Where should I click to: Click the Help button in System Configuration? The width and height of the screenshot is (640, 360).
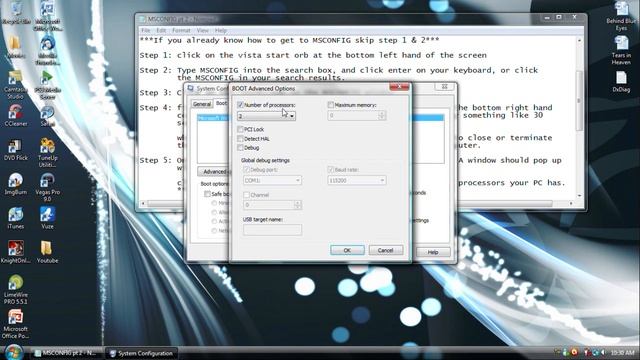[x=433, y=252]
